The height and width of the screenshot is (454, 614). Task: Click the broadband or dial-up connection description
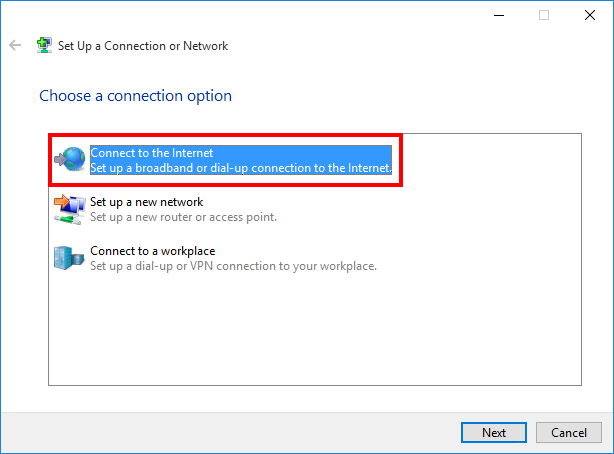click(x=240, y=168)
